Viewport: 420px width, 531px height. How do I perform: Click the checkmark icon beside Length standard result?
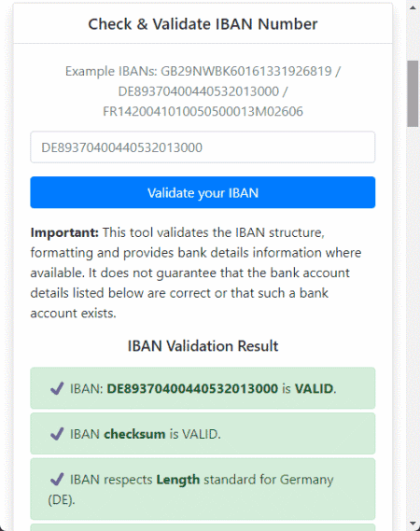point(57,479)
